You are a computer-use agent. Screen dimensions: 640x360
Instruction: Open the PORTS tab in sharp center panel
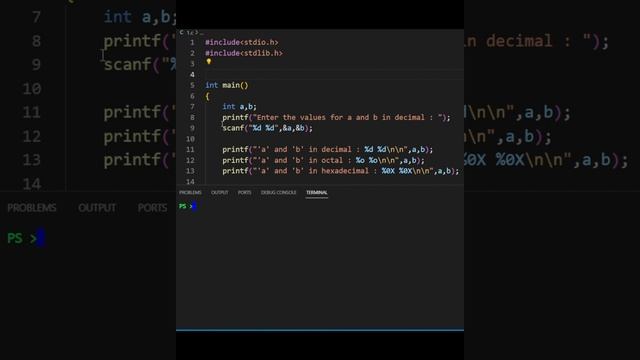coord(244,192)
